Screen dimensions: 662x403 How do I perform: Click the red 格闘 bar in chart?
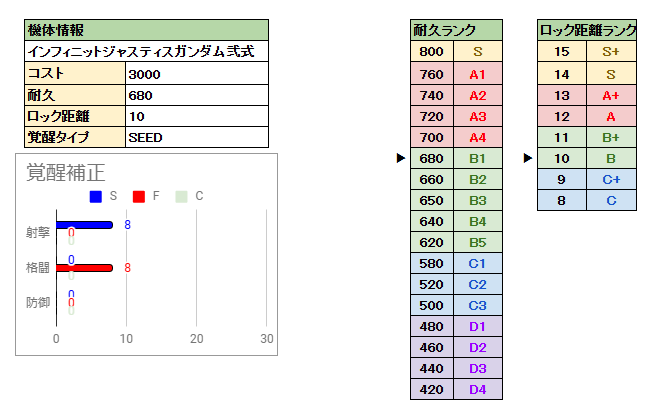coord(84,268)
